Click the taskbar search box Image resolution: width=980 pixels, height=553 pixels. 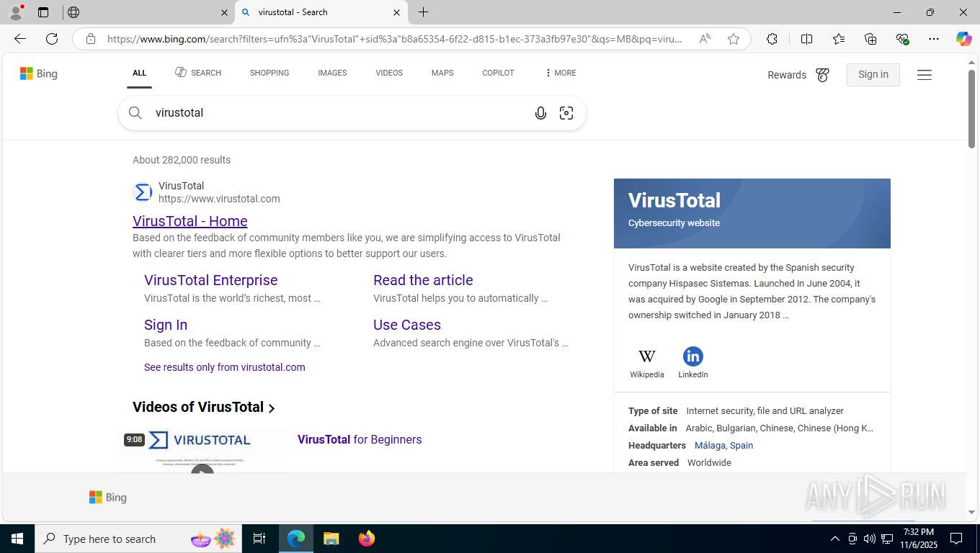[x=137, y=539]
